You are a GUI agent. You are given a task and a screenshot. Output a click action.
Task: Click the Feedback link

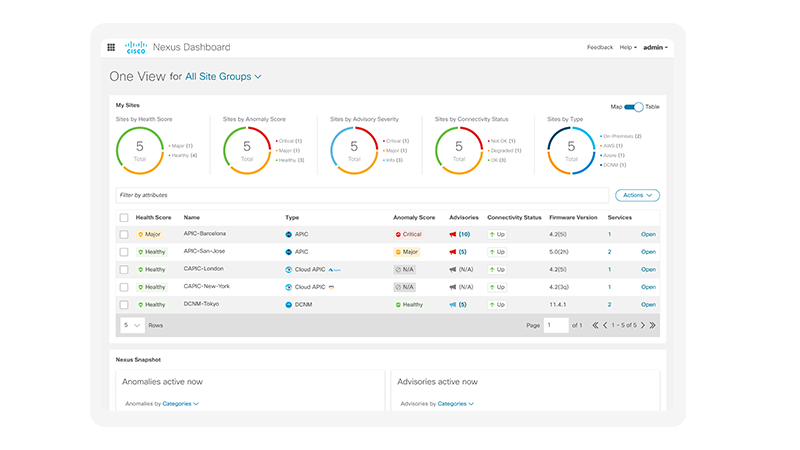[x=599, y=47]
